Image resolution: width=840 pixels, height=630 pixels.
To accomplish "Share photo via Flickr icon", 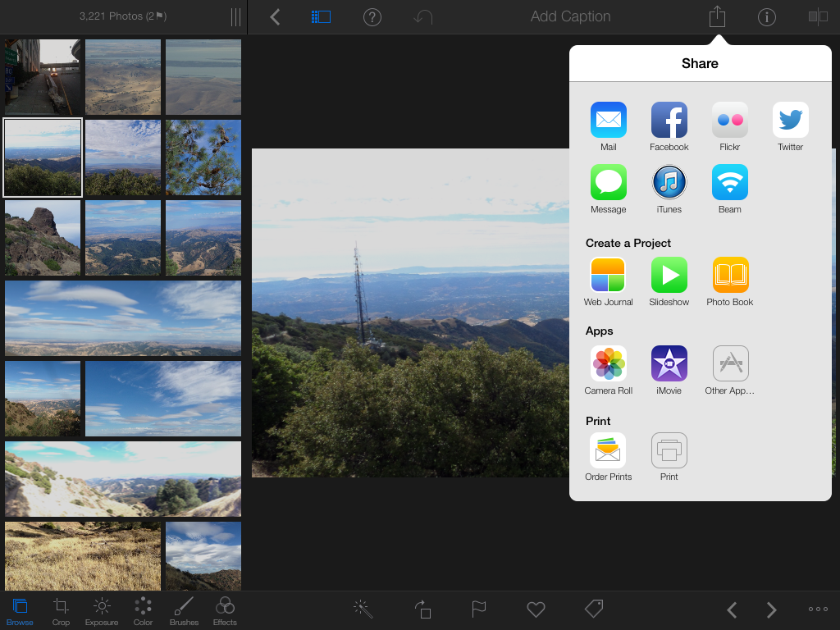I will coord(729,120).
